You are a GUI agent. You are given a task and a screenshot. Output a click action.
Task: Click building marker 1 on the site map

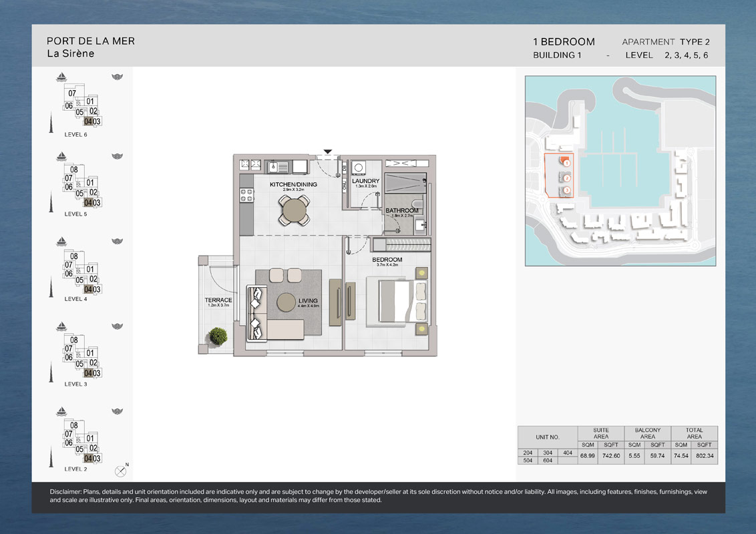coord(566,162)
